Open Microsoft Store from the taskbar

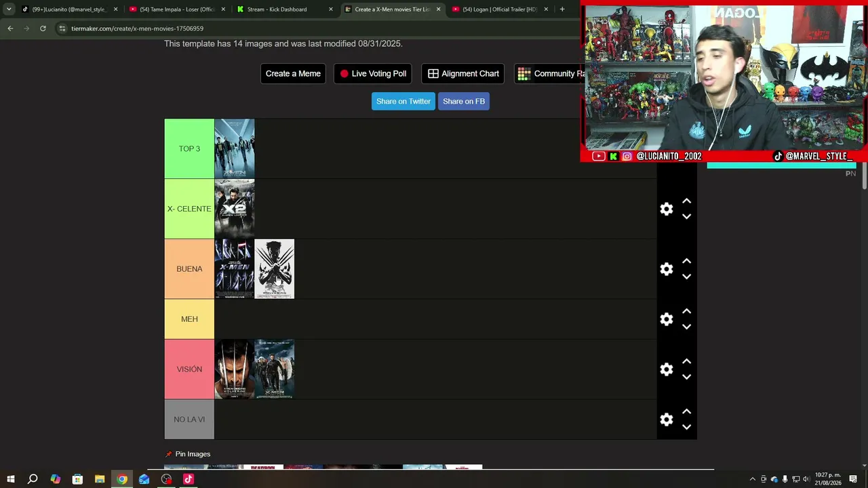[x=77, y=479]
